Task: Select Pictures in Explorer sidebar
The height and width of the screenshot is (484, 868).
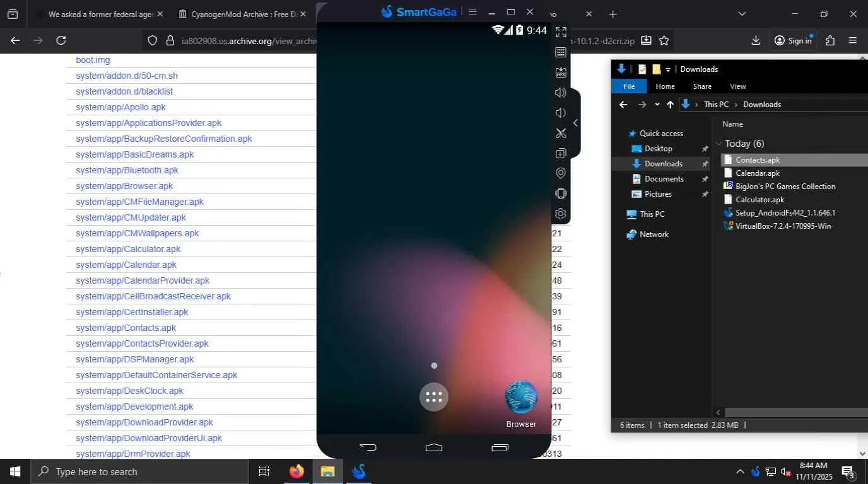Action: pyautogui.click(x=658, y=194)
